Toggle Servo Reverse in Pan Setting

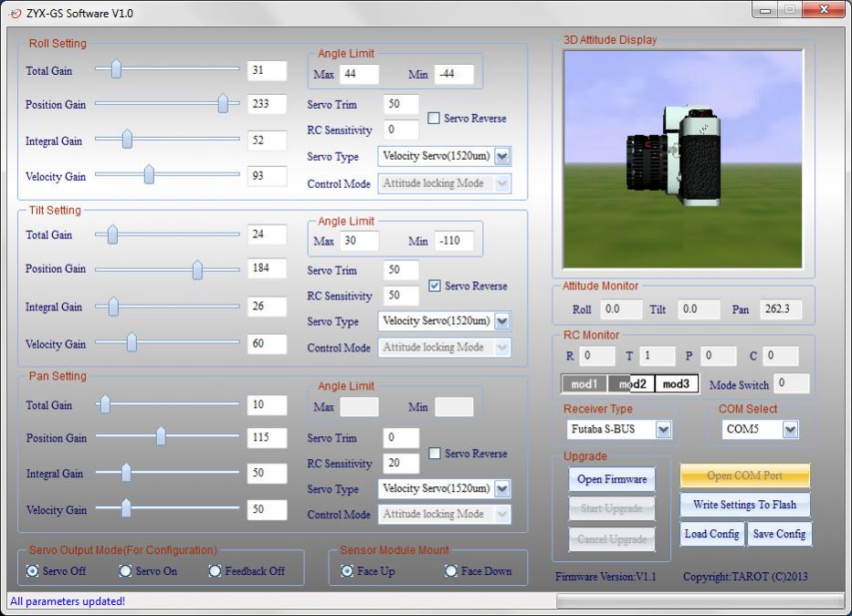(x=435, y=454)
